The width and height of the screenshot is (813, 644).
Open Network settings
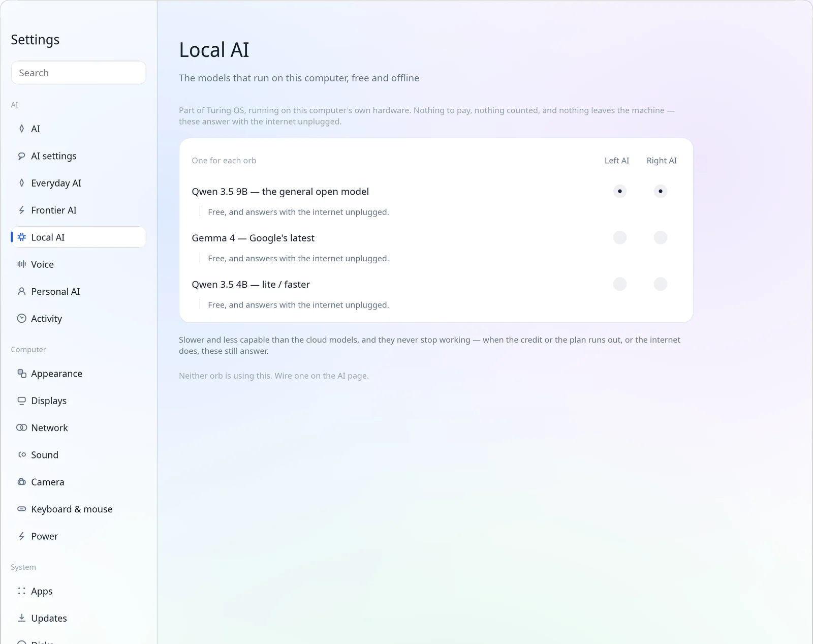pyautogui.click(x=78, y=427)
